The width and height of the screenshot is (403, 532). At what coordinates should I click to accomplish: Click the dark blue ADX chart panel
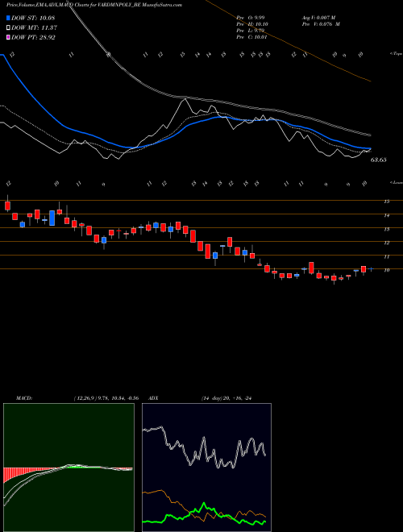(x=206, y=468)
